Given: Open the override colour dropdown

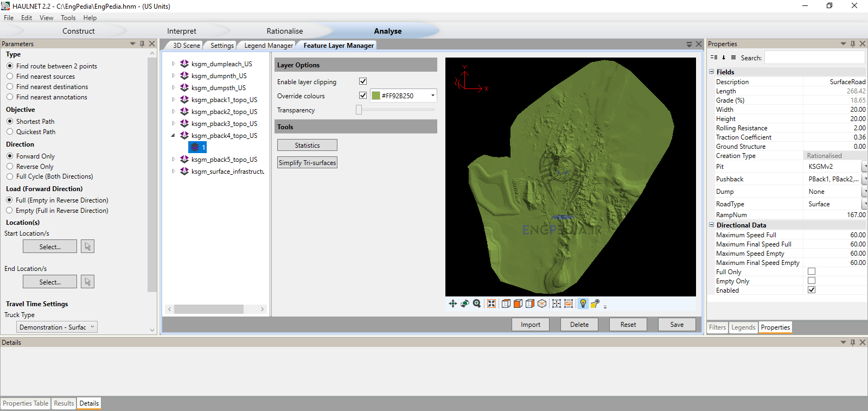Looking at the screenshot, I should [432, 96].
